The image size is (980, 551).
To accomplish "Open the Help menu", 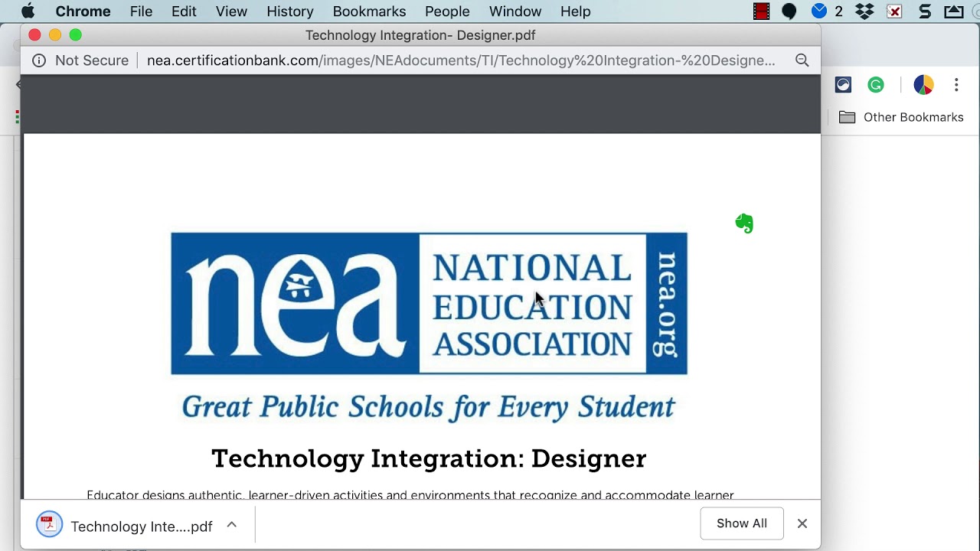I will pyautogui.click(x=575, y=11).
